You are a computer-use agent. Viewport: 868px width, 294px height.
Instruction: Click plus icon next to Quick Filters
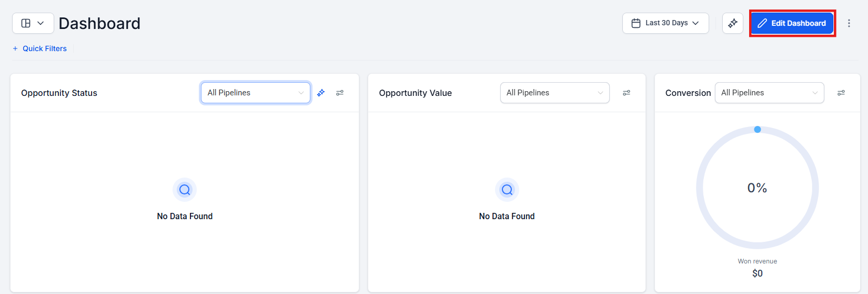pyautogui.click(x=15, y=48)
